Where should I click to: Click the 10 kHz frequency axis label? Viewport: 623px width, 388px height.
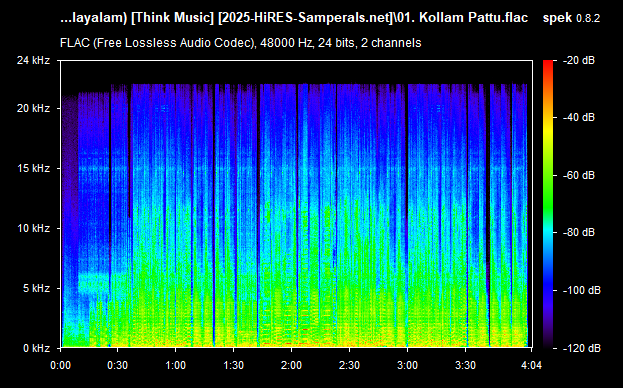pos(33,228)
